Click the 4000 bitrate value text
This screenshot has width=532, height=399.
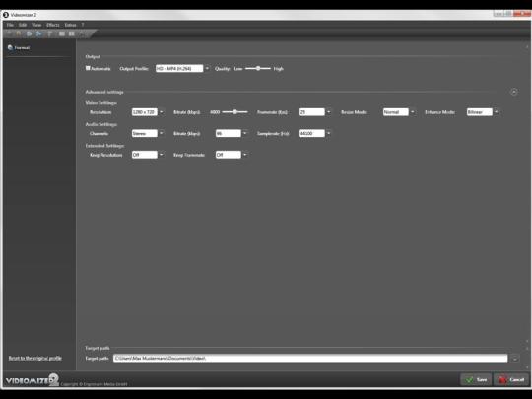point(215,112)
